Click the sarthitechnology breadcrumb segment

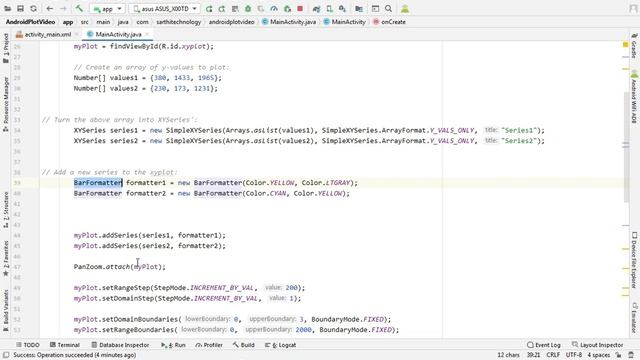click(x=178, y=22)
